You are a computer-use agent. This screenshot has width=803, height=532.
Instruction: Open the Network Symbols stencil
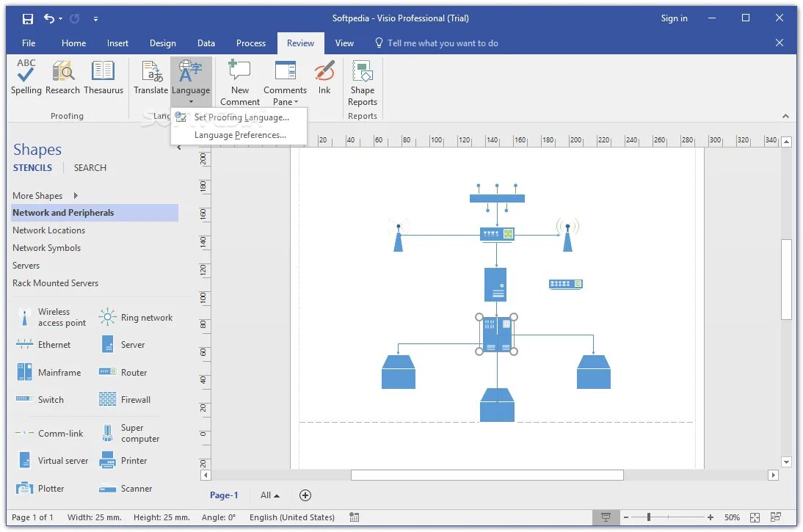coord(46,248)
